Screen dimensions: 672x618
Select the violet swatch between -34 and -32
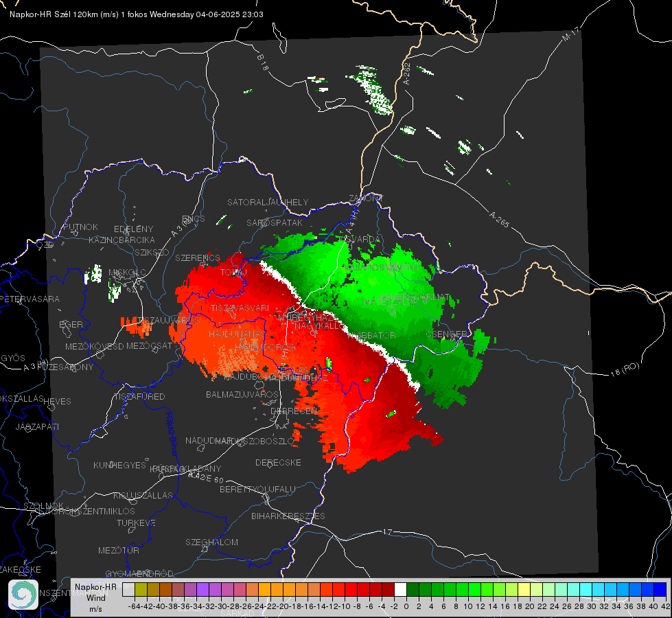tap(202, 590)
